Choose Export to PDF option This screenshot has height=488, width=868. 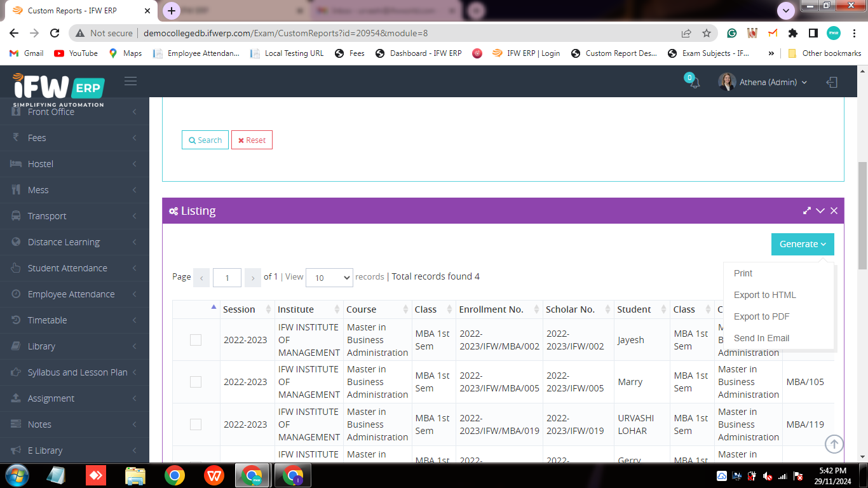coord(778,316)
